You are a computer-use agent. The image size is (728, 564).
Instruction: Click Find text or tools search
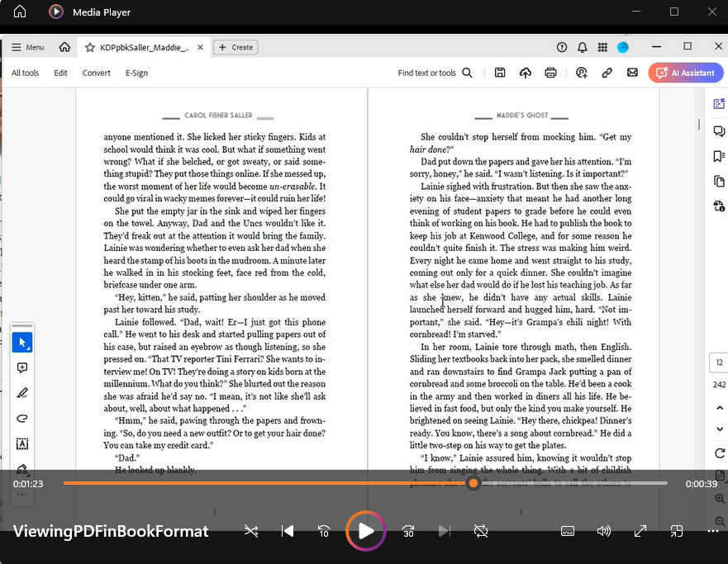(x=435, y=73)
